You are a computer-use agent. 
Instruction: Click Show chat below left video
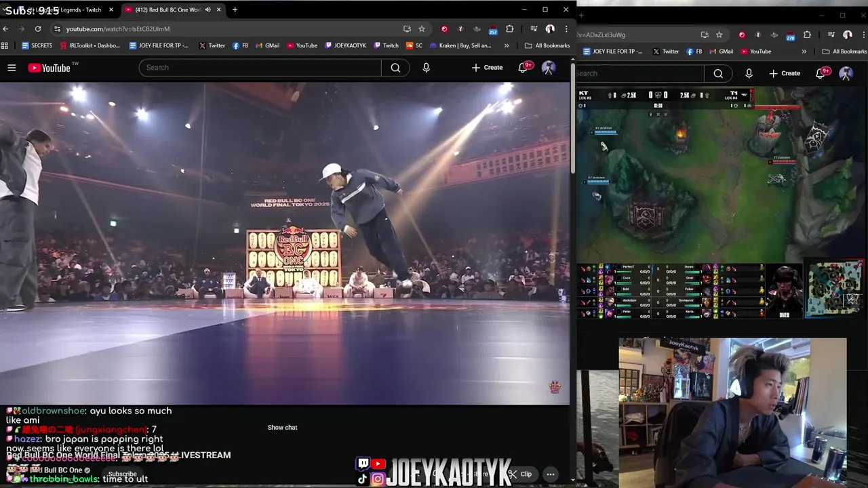click(x=282, y=428)
